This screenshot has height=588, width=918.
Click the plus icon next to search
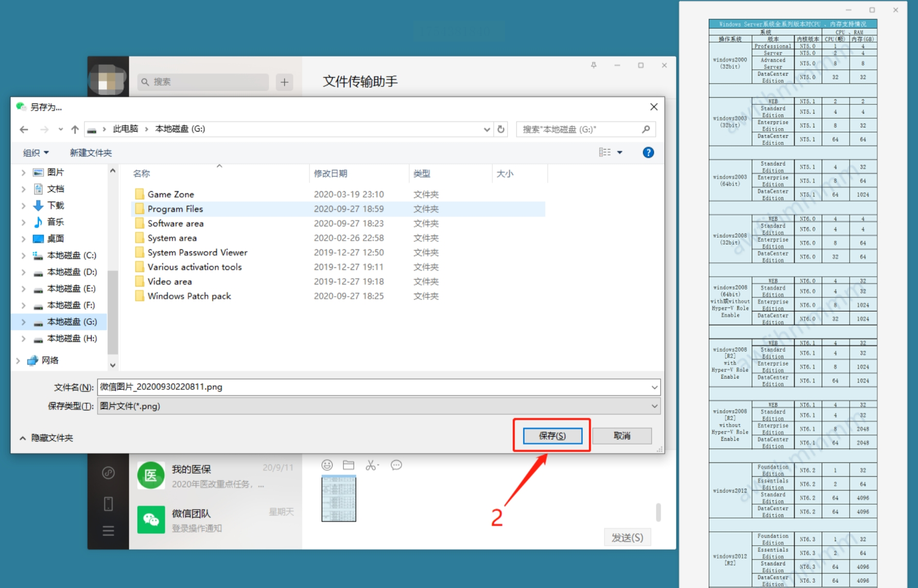click(x=285, y=82)
